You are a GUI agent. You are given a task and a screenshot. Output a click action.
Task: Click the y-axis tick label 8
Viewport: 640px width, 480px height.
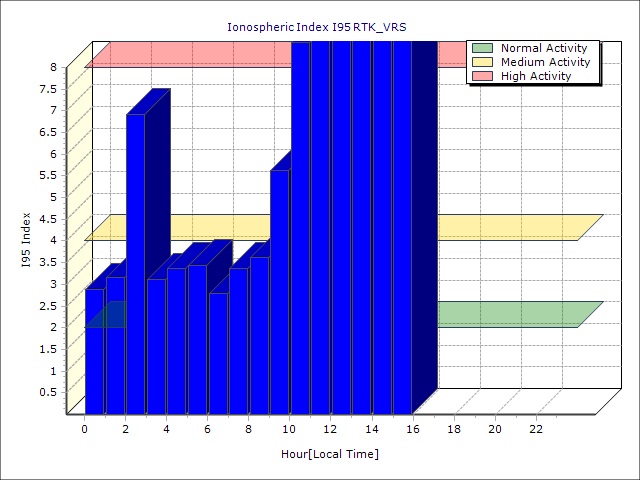coord(54,67)
